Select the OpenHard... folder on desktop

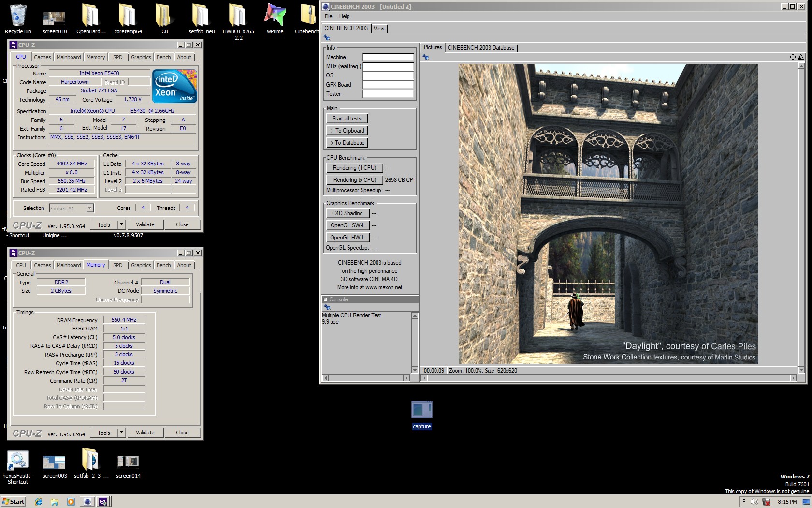[x=90, y=19]
